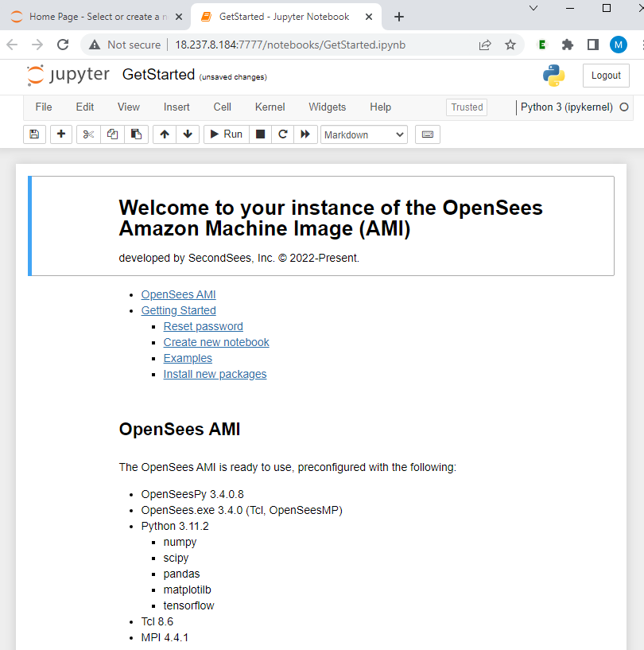Close the Home Page browser tab
644x650 pixels.
[179, 17]
